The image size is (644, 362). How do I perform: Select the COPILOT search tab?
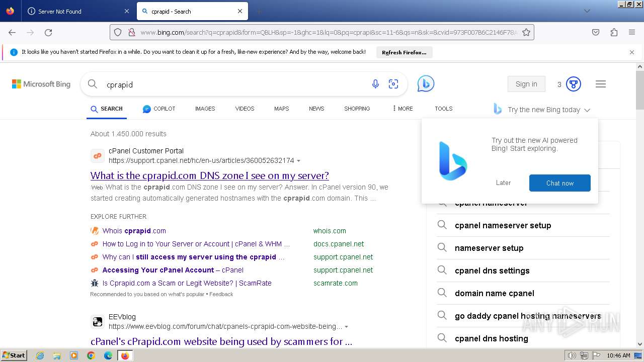coord(159,109)
